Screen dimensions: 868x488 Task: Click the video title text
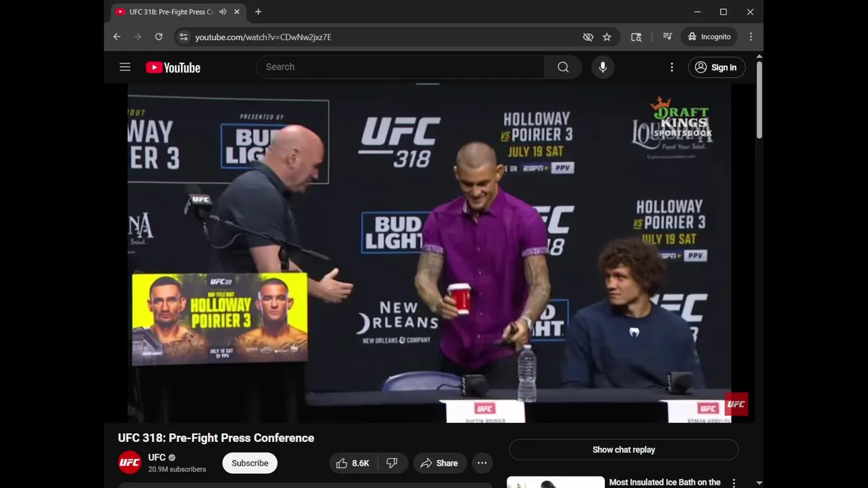point(216,438)
